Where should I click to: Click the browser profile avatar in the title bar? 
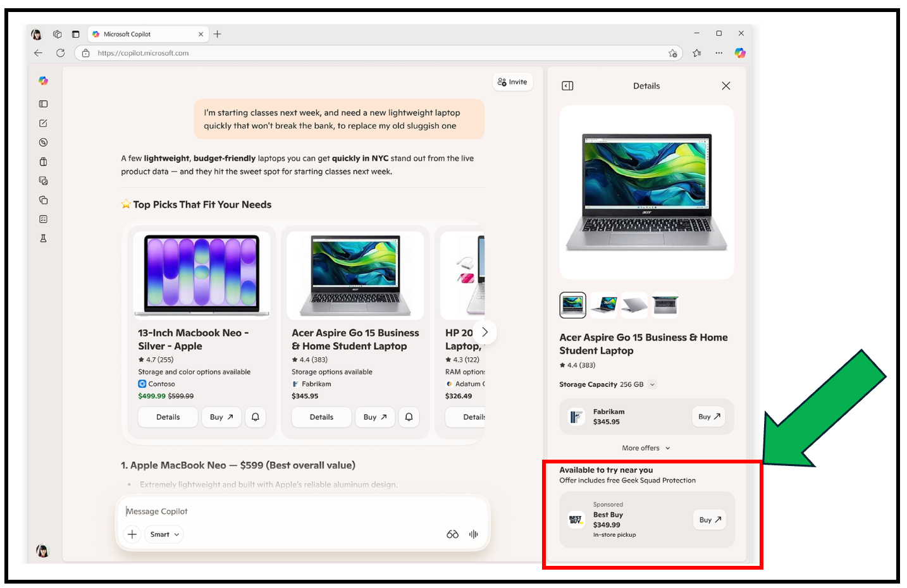(36, 34)
